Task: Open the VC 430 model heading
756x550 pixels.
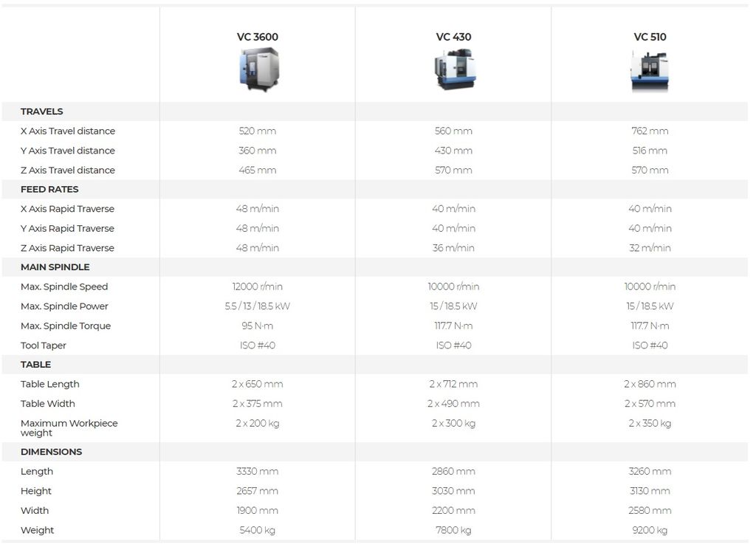Action: pos(453,37)
